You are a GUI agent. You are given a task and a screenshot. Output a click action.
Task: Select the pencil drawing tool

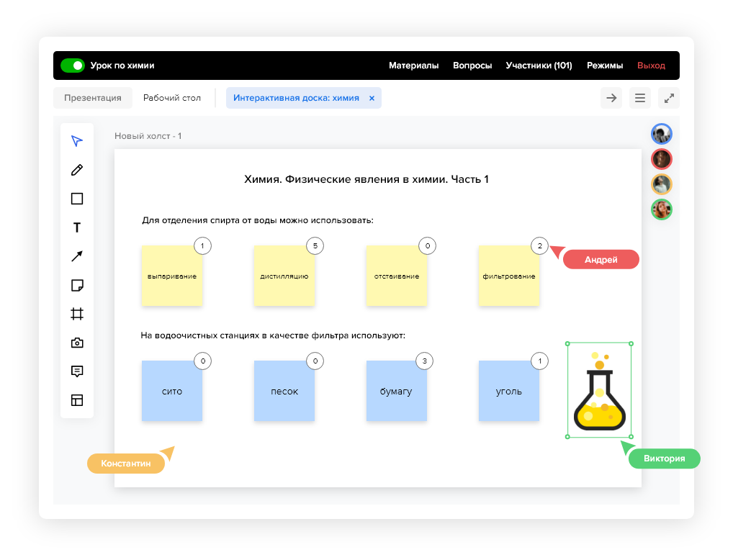77,170
